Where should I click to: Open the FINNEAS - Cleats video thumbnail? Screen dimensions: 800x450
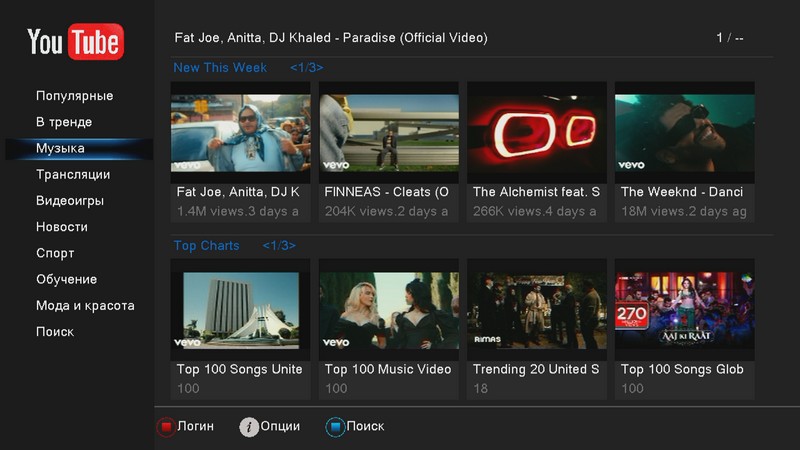coord(389,133)
